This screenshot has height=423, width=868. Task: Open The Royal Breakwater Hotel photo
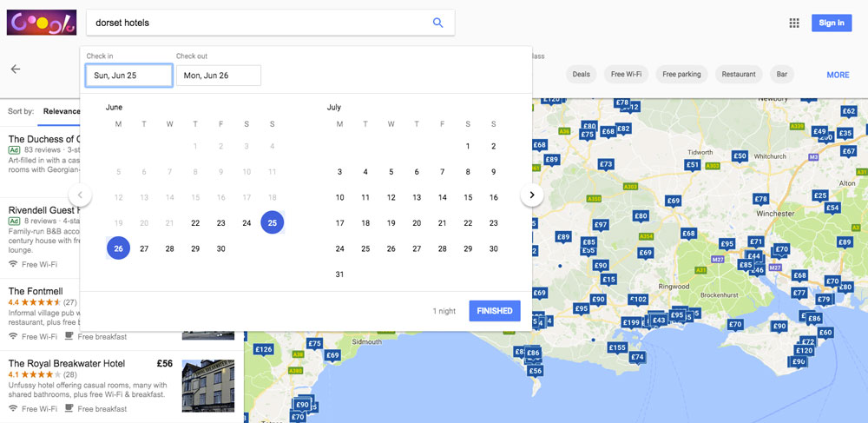(x=208, y=386)
